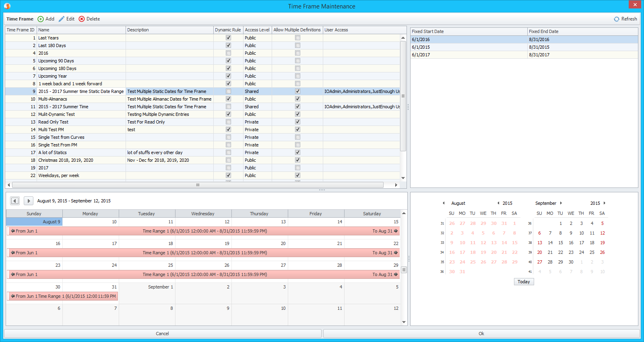
Task: Toggle Dynamic Rule for Last Years
Action: (x=229, y=38)
